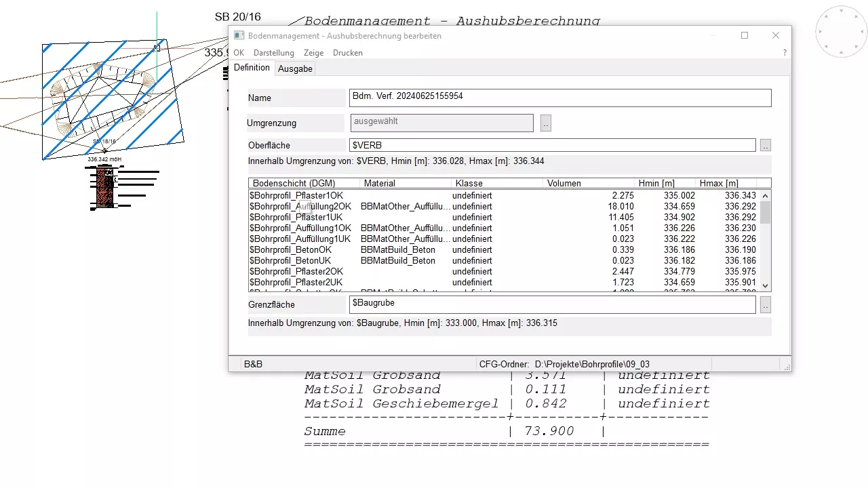The height and width of the screenshot is (488, 868).
Task: Click the hatched excavation boundary area in the drawing
Action: coord(113,100)
